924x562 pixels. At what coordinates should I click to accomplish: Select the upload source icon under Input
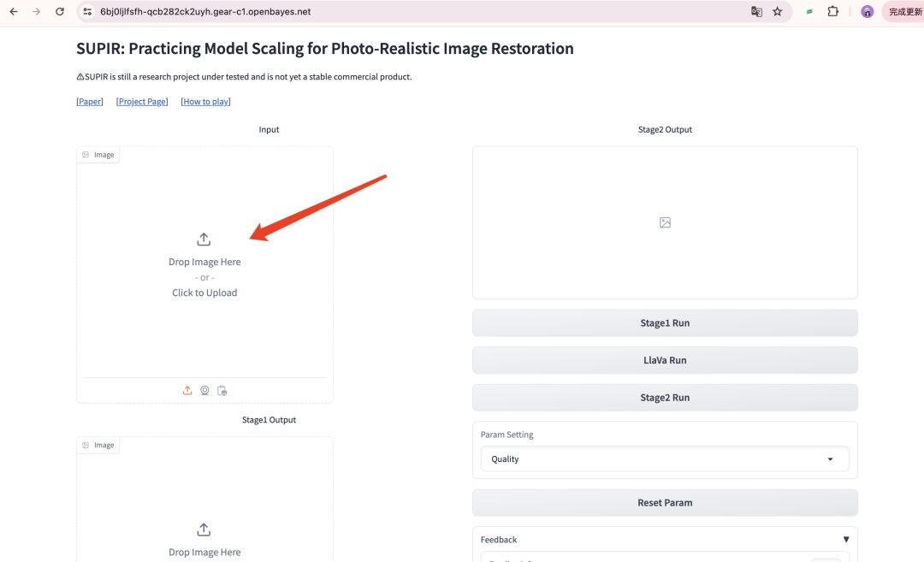187,391
